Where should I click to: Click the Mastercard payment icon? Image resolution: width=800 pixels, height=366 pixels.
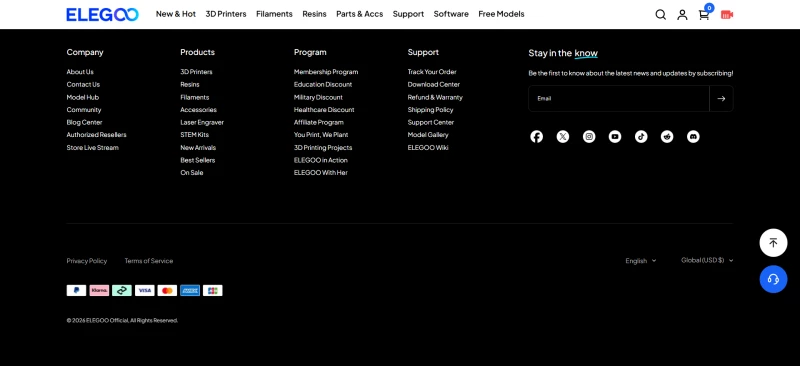167,290
